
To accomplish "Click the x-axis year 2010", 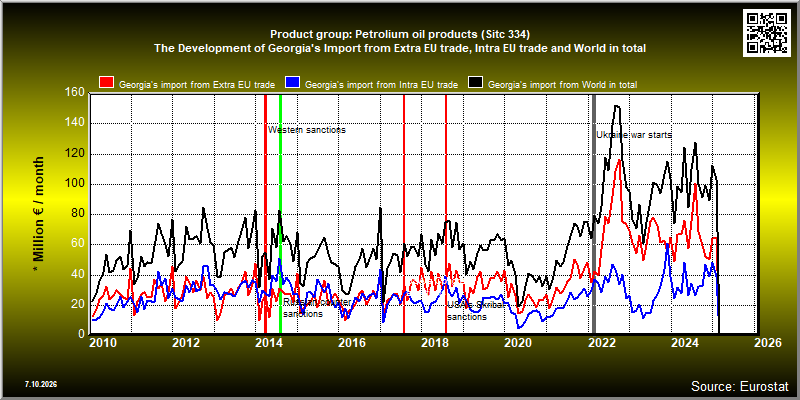I will coord(104,343).
